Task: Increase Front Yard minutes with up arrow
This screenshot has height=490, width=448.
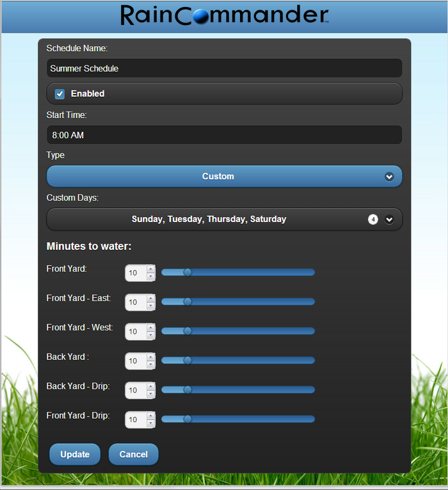Action: click(x=151, y=269)
